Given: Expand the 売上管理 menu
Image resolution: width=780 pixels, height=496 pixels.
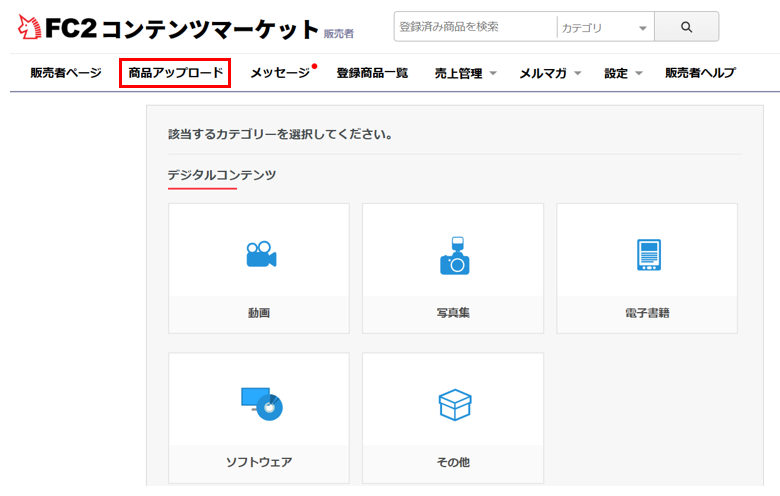Looking at the screenshot, I should [465, 73].
